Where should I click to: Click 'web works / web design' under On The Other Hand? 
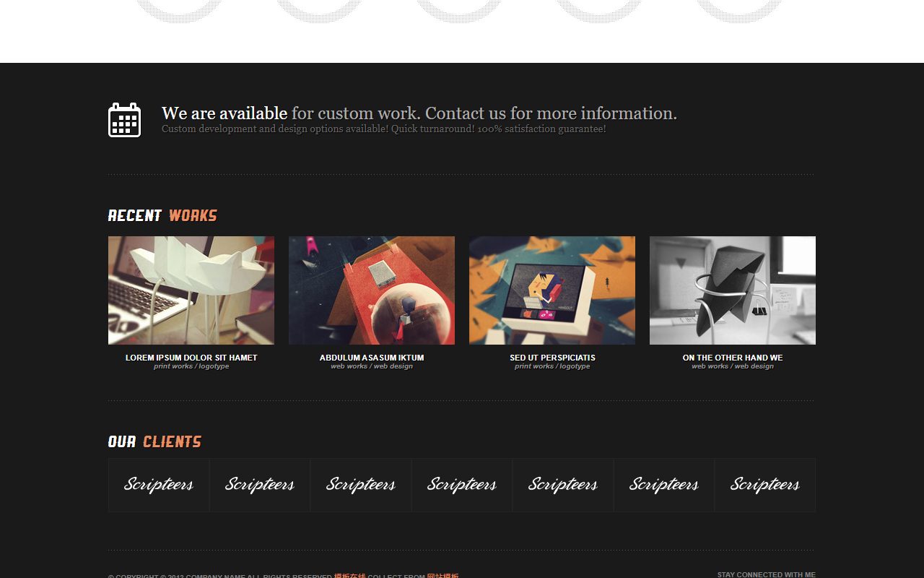coord(733,366)
